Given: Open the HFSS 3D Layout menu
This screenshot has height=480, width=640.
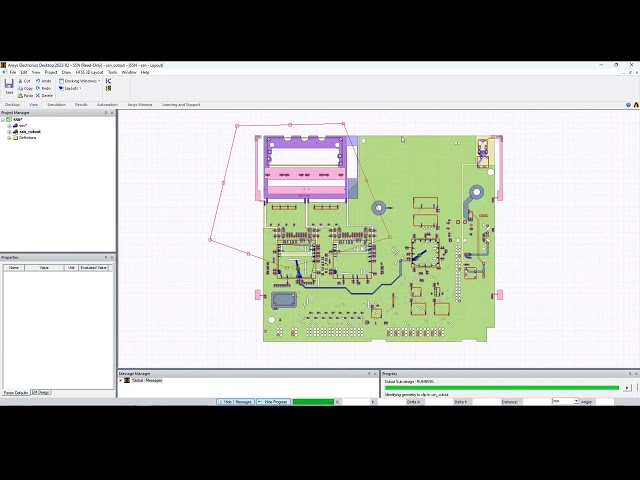Looking at the screenshot, I should 89,72.
